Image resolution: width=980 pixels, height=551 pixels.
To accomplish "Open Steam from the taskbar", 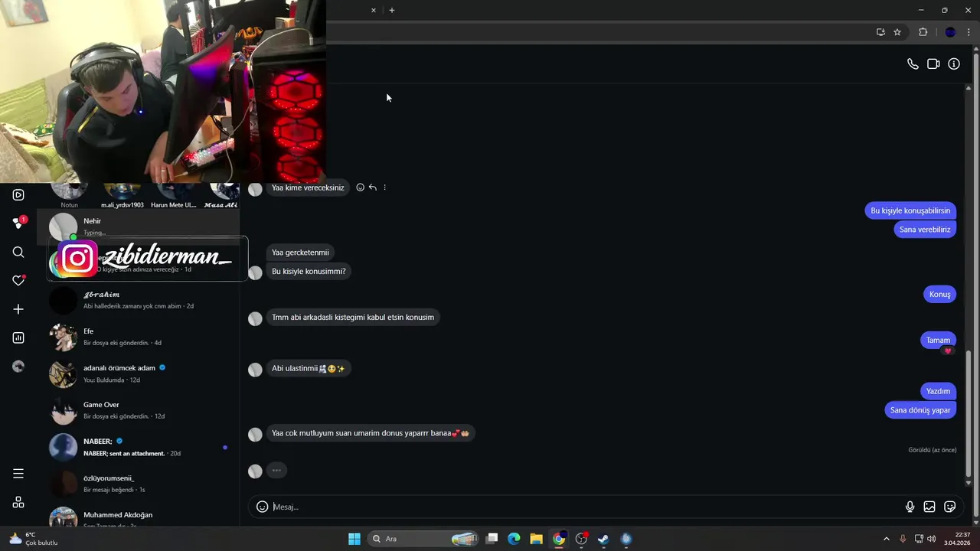I will tap(603, 539).
